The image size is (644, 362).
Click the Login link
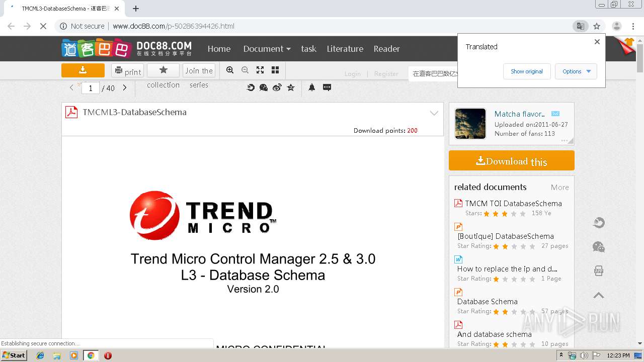[352, 73]
